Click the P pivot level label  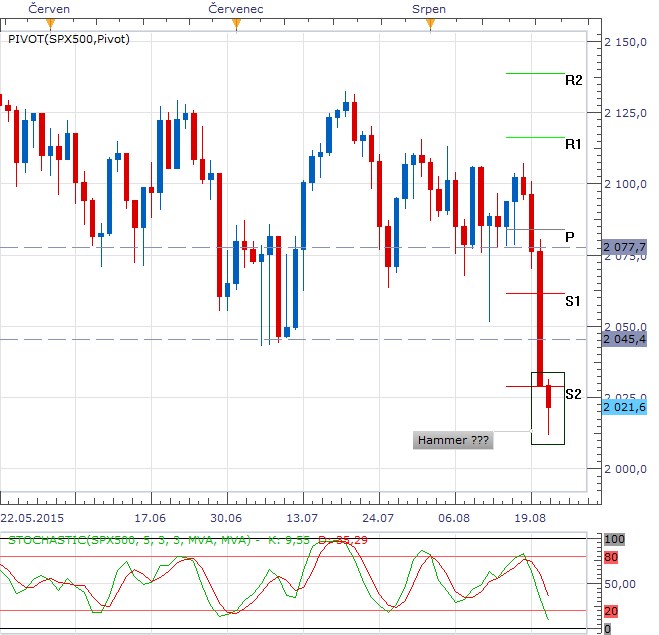coord(569,237)
